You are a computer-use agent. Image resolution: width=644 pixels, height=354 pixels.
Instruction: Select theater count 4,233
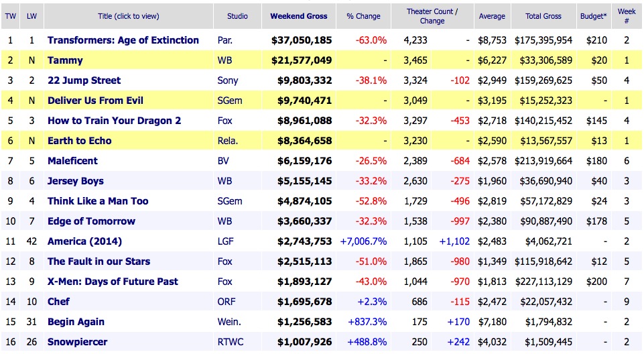[x=415, y=40]
